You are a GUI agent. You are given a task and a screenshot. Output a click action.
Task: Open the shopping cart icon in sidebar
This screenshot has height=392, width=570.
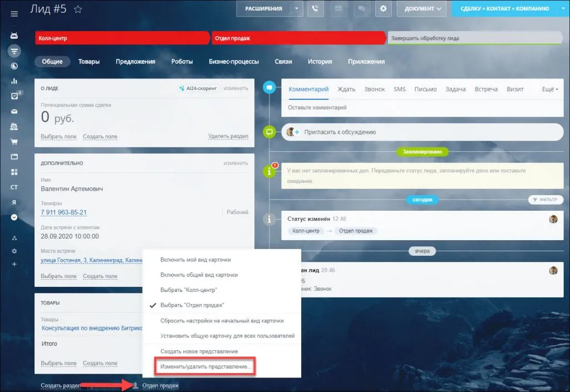(14, 141)
